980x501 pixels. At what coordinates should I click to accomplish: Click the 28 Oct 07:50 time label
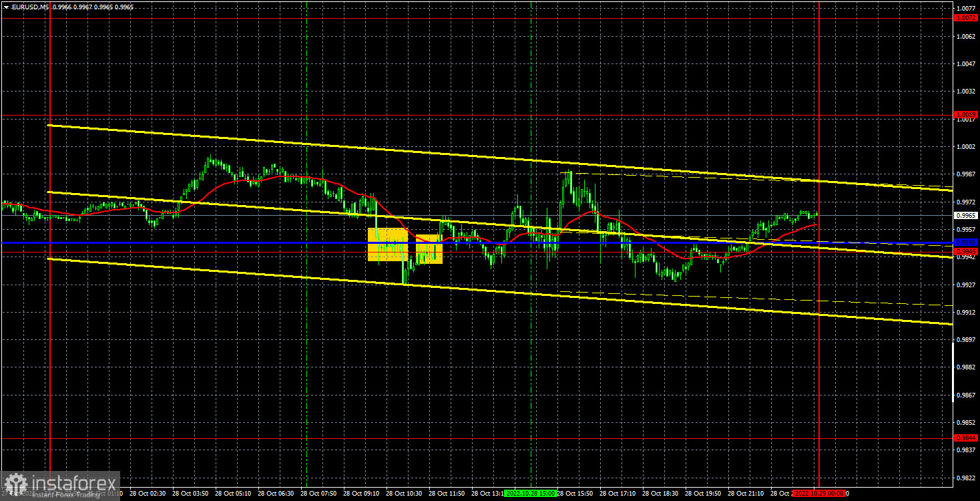319,494
